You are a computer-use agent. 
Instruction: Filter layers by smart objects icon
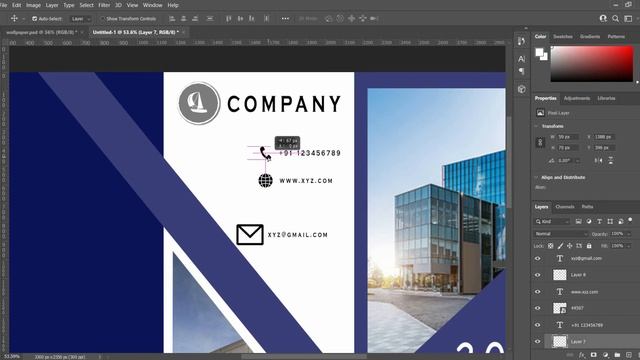[620, 222]
